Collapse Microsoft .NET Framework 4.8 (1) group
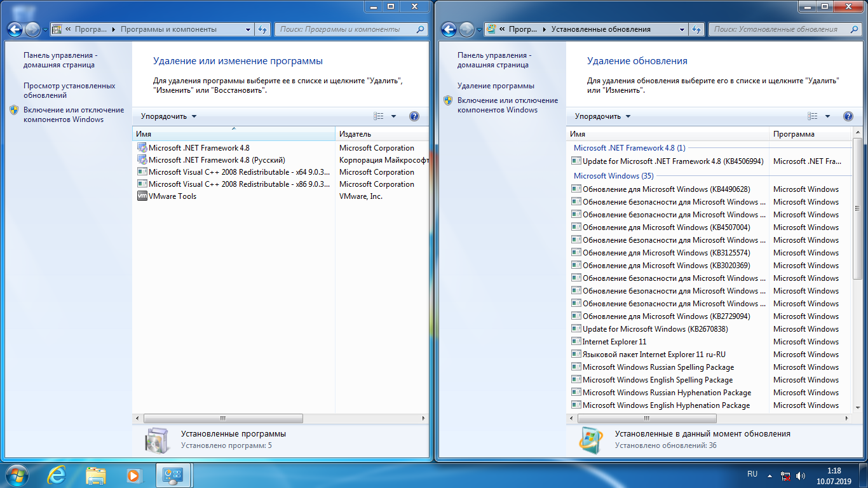This screenshot has width=868, height=488. [629, 148]
